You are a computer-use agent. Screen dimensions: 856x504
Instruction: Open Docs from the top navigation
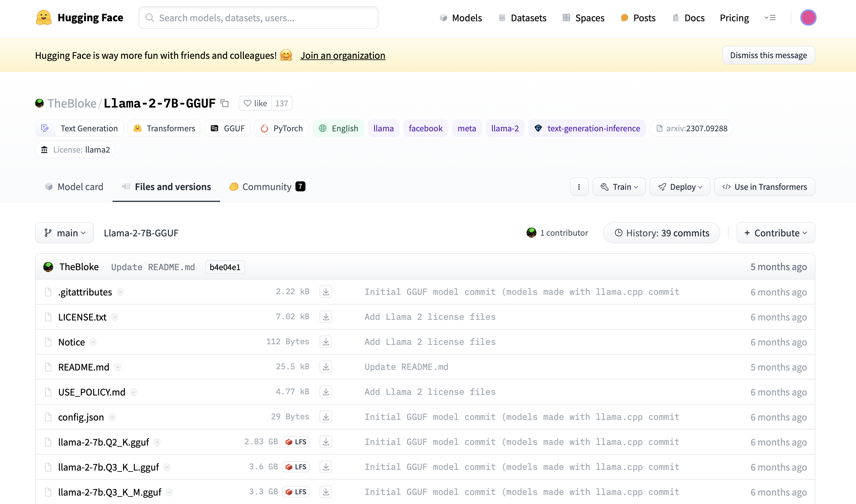[x=688, y=18]
